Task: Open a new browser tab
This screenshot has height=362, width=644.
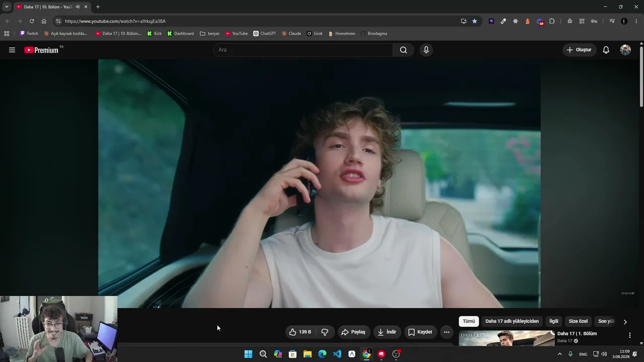Action: tap(98, 7)
